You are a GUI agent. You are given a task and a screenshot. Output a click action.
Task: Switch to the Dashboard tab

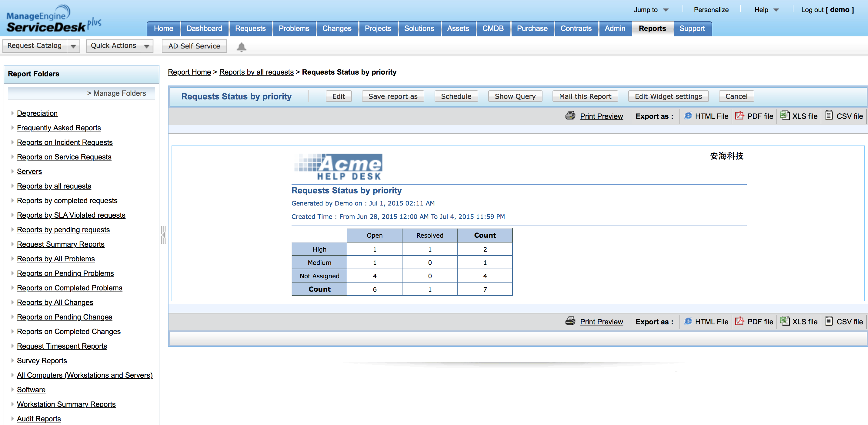[x=204, y=29]
